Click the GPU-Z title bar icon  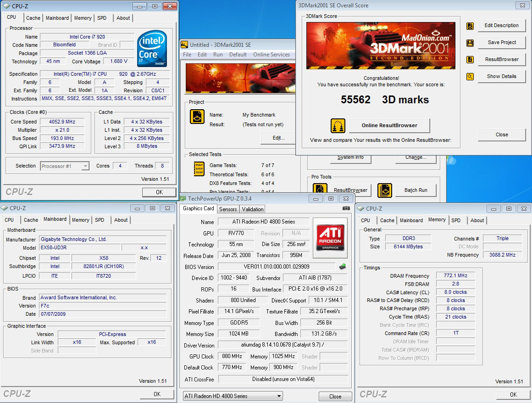(x=183, y=199)
